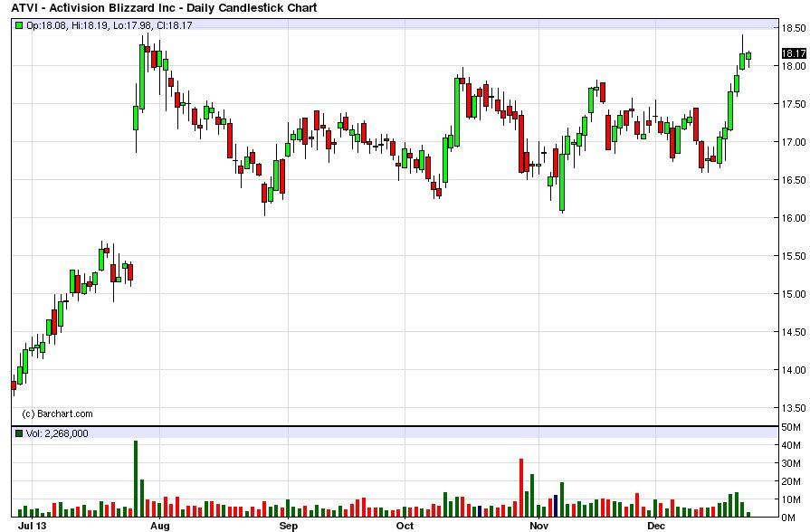
Task: Click the 'Oct' date axis label
Action: click(405, 526)
